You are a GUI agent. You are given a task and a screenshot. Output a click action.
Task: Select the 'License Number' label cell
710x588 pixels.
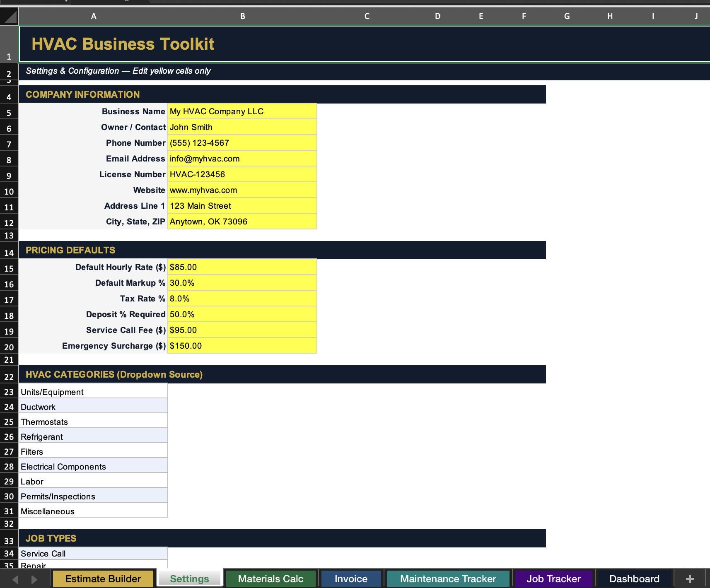pyautogui.click(x=93, y=174)
